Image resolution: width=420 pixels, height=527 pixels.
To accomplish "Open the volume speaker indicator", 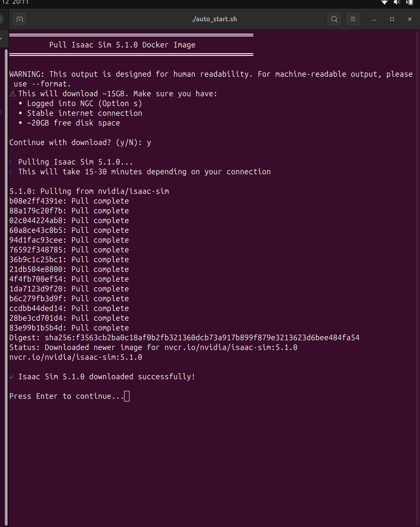I will (x=396, y=2).
